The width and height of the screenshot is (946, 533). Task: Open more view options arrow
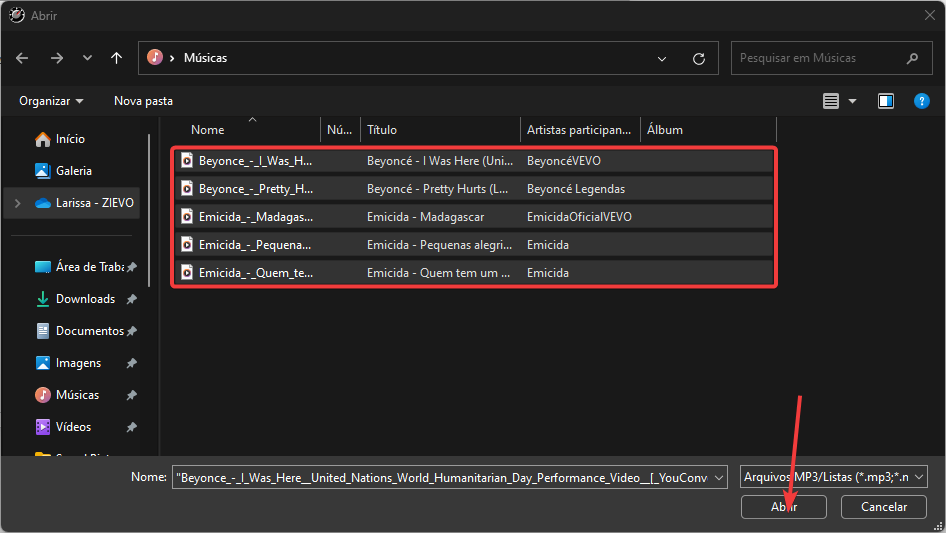tap(852, 101)
